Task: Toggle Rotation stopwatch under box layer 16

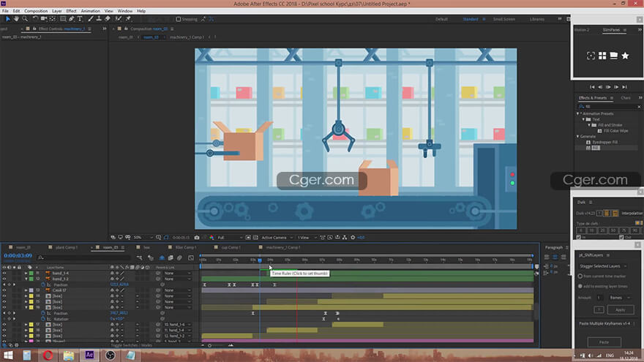Action: 43,319
